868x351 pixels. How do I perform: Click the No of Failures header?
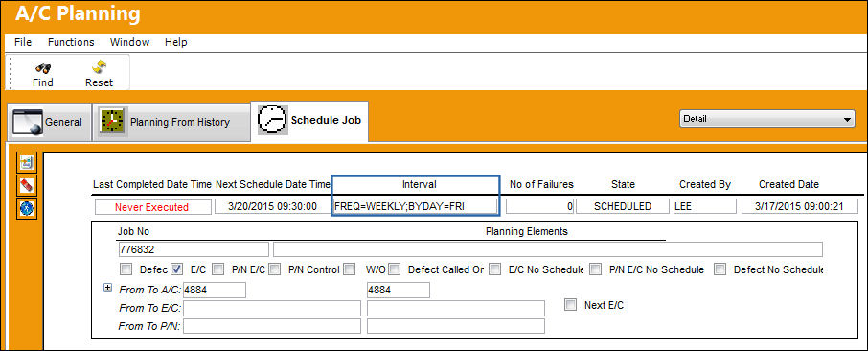click(x=541, y=184)
